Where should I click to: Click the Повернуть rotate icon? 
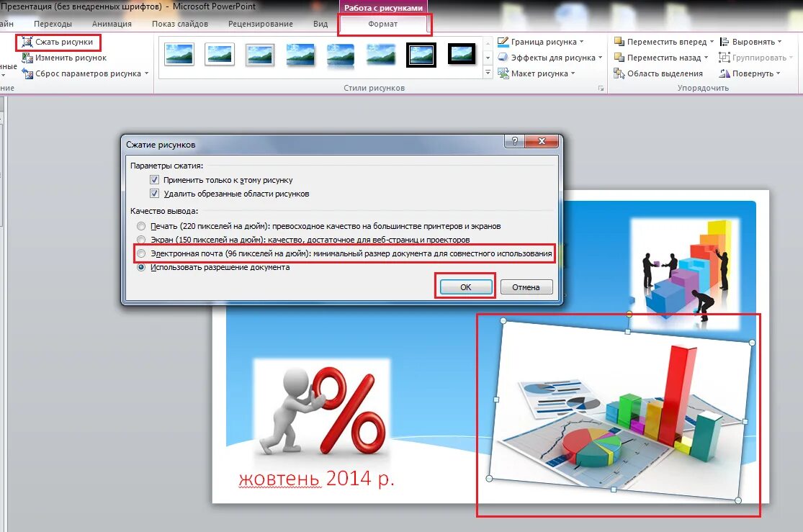coord(724,73)
